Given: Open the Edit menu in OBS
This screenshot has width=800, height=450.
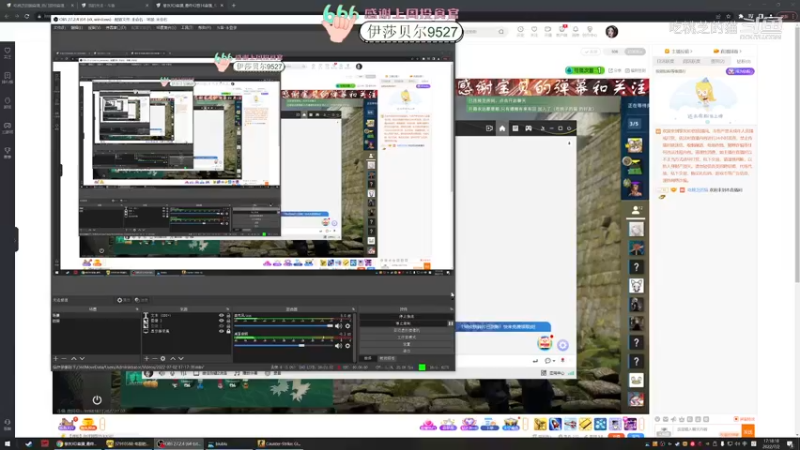Looking at the screenshot, I should (x=77, y=28).
